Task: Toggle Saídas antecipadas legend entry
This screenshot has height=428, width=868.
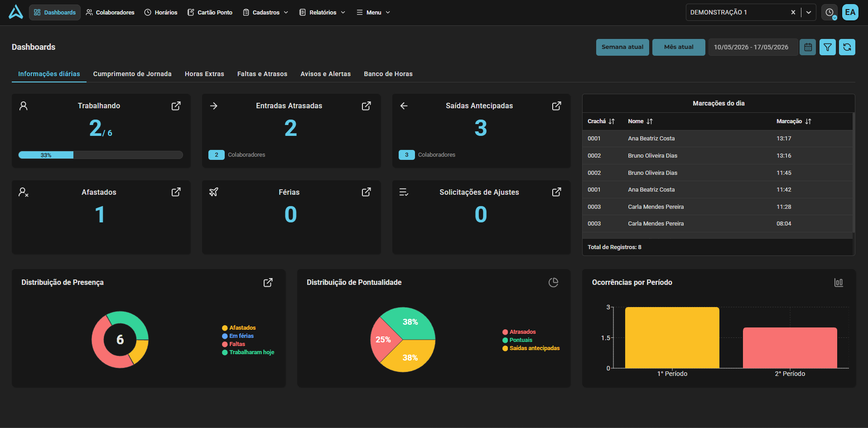Action: click(531, 348)
